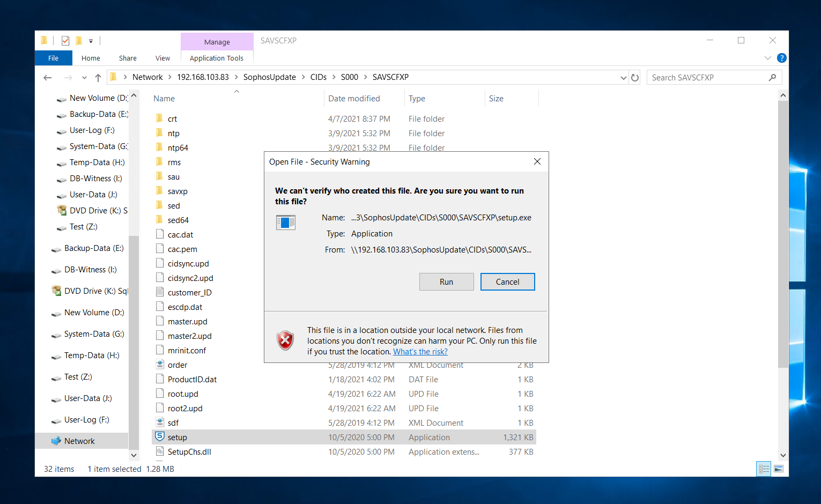Click the SophosUpdate breadcrumb
The height and width of the screenshot is (504, 821).
click(269, 77)
